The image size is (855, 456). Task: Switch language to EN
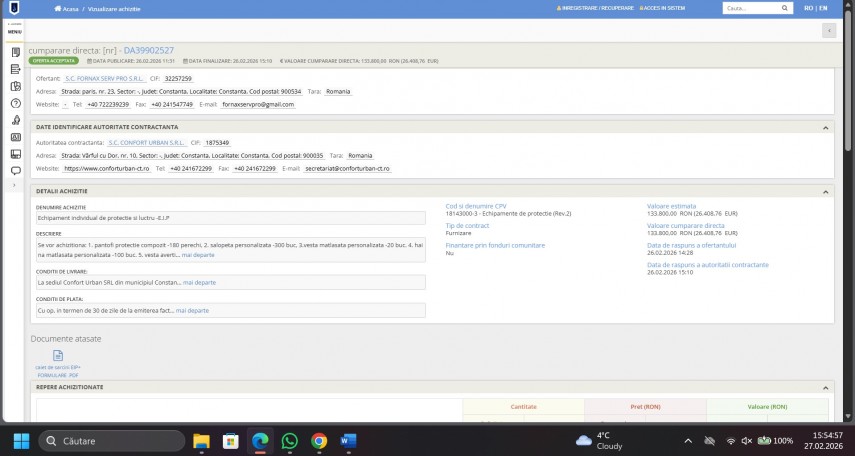click(822, 8)
